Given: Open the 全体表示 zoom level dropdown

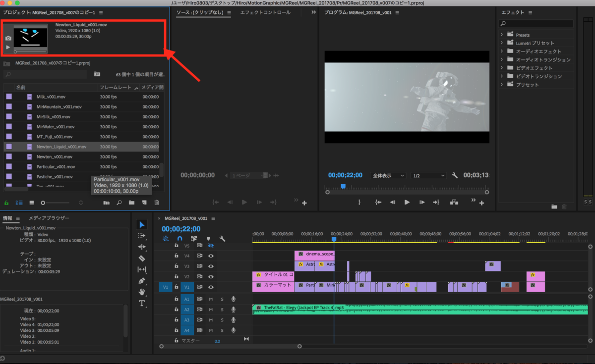Looking at the screenshot, I should pyautogui.click(x=388, y=176).
